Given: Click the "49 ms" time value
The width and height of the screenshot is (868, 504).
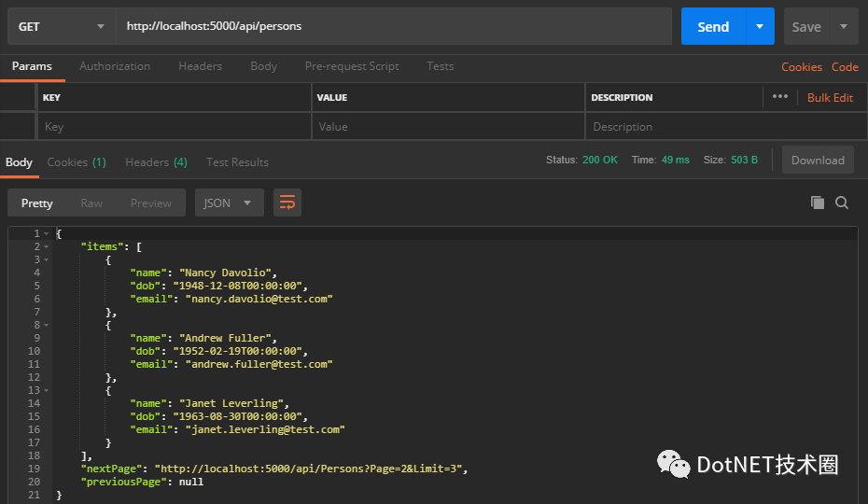Looking at the screenshot, I should [676, 160].
